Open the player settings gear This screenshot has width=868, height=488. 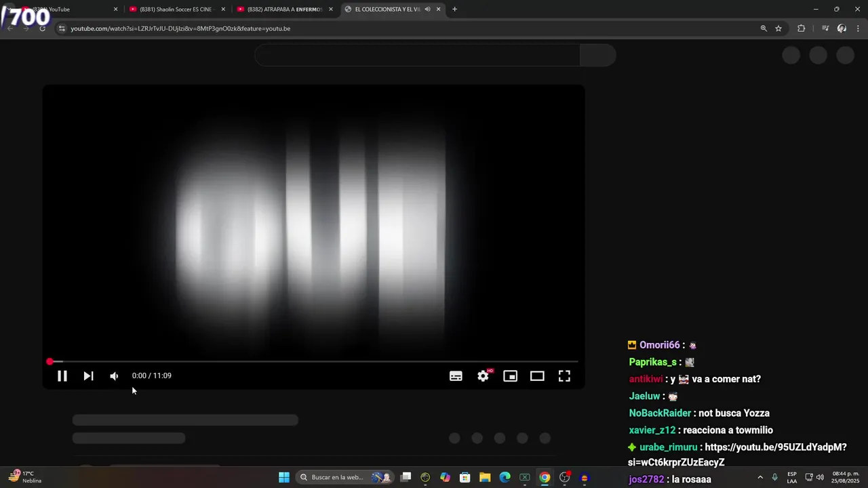coord(483,376)
